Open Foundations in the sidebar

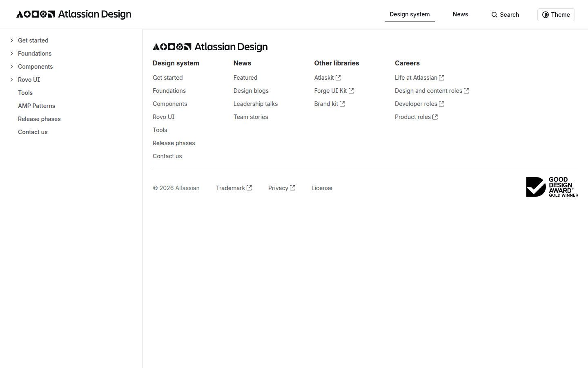tap(35, 54)
